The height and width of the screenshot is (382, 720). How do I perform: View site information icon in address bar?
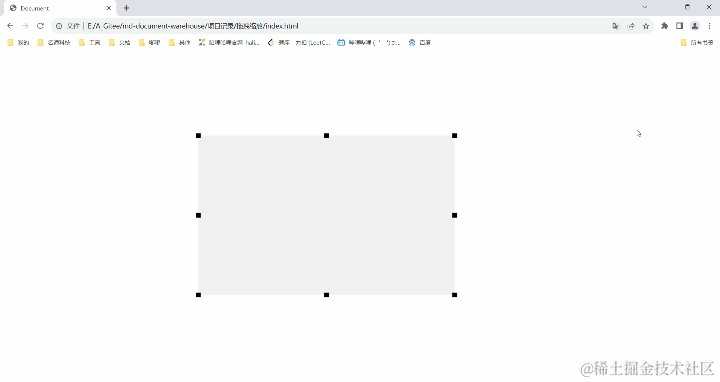point(59,26)
